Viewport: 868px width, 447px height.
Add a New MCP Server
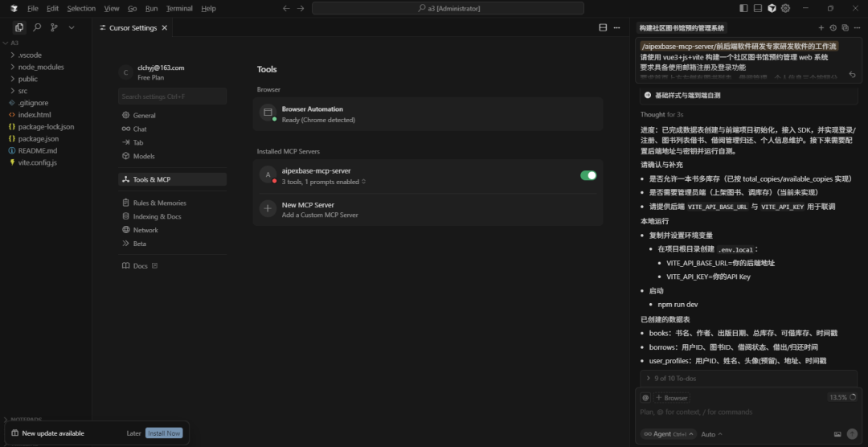(x=428, y=209)
